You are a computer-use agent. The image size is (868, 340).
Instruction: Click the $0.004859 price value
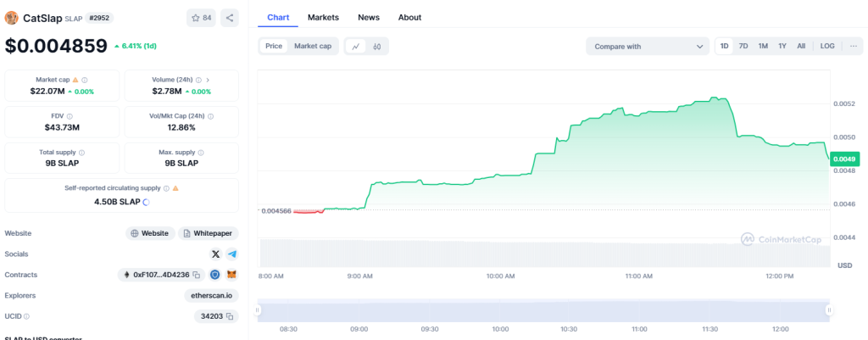pos(56,46)
